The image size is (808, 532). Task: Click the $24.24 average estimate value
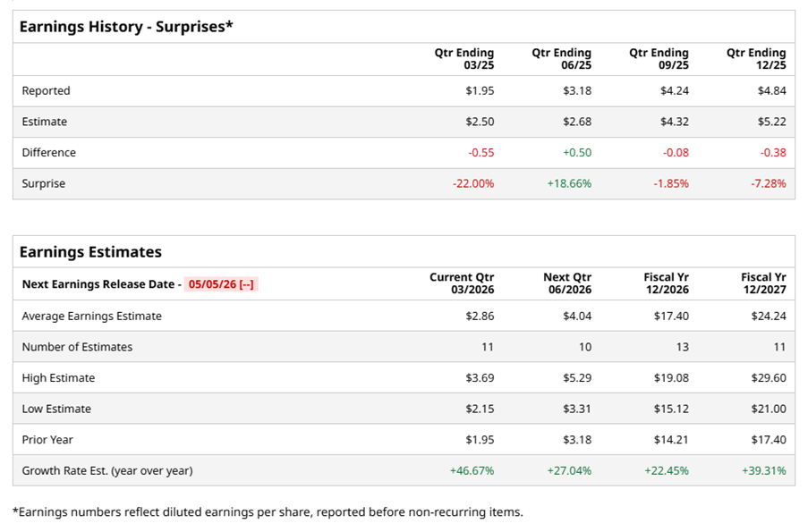[x=769, y=316]
